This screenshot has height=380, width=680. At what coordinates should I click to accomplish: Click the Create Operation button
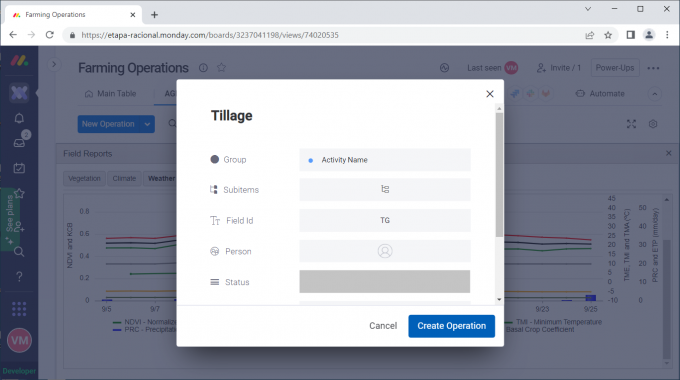(451, 326)
